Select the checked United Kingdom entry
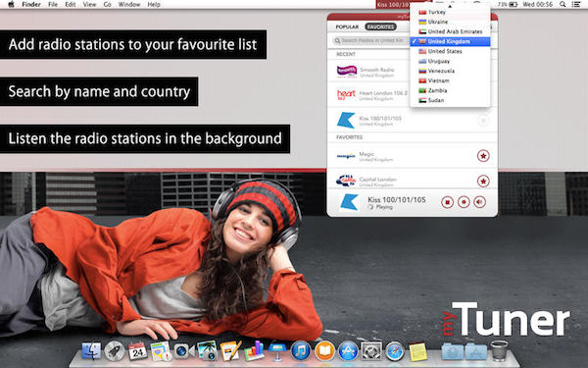 450,41
